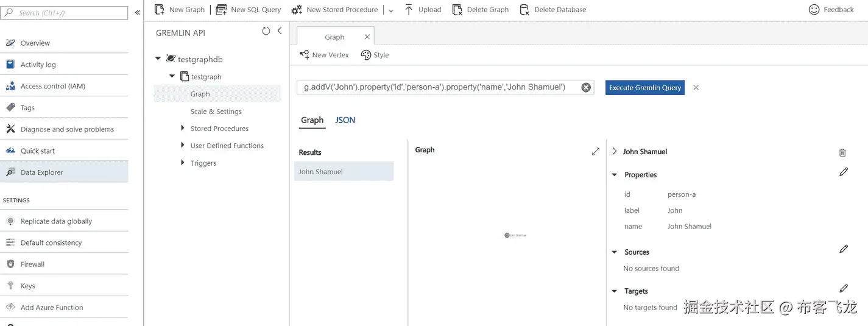
Task: Dismiss the query bar with the X
Action: tap(696, 88)
